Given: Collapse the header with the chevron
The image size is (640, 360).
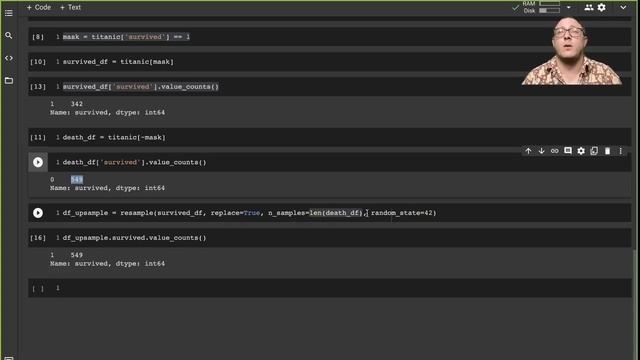Looking at the screenshot, I should pos(623,7).
